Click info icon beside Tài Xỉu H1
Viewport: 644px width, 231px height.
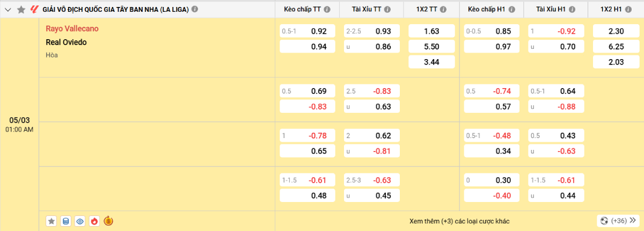[x=574, y=10]
